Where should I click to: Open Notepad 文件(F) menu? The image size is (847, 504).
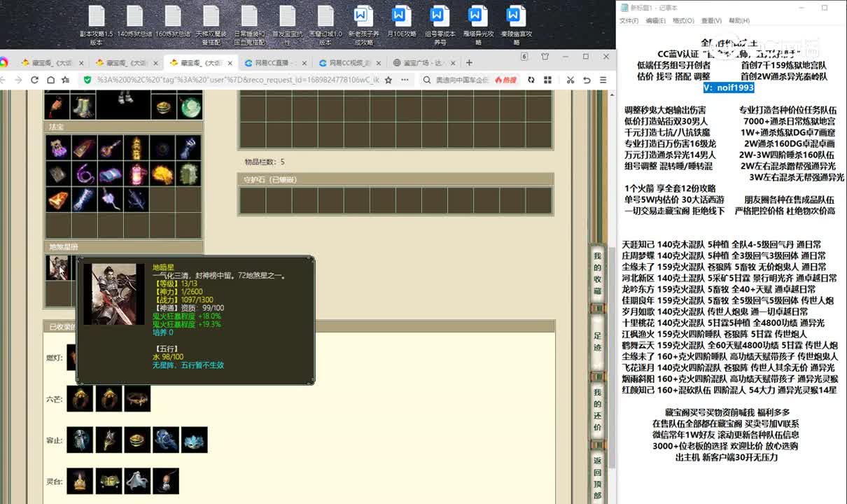pyautogui.click(x=629, y=21)
